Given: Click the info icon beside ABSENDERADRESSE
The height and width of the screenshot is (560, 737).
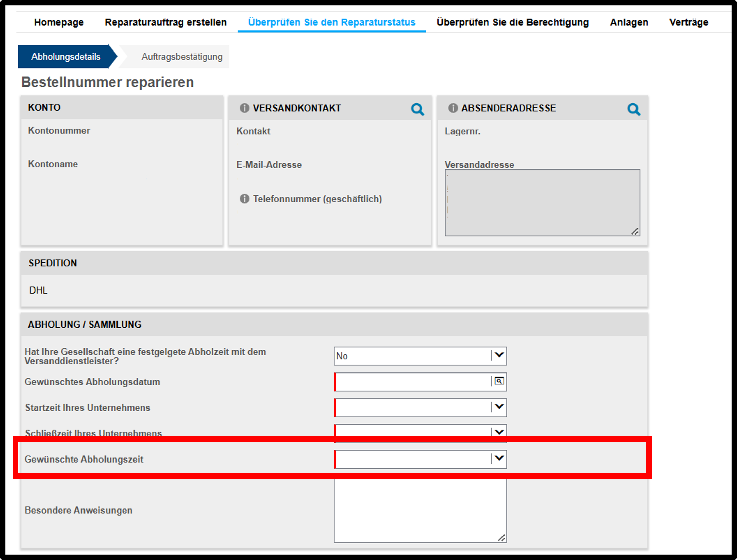Looking at the screenshot, I should click(x=453, y=108).
